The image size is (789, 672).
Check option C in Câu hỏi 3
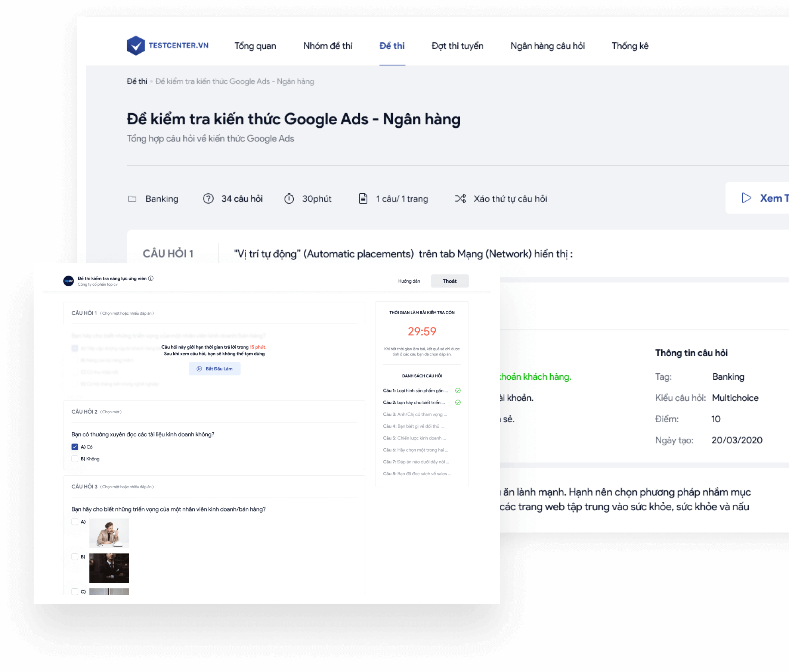pos(75,591)
